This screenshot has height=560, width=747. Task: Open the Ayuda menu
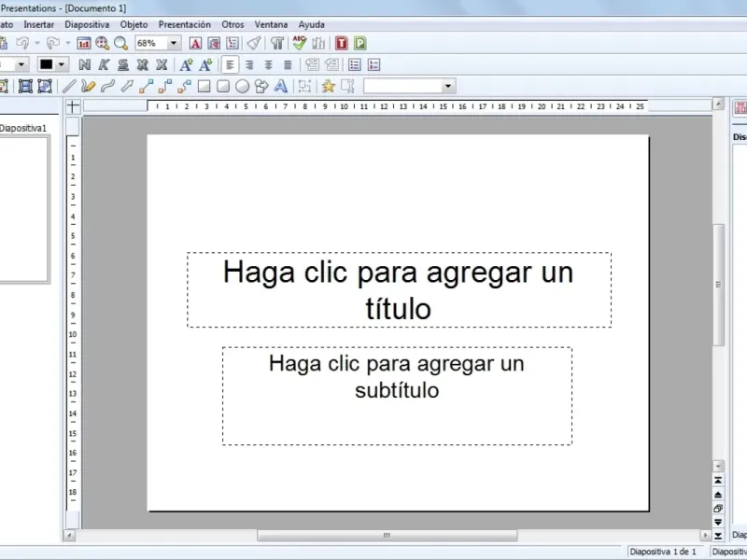[312, 25]
